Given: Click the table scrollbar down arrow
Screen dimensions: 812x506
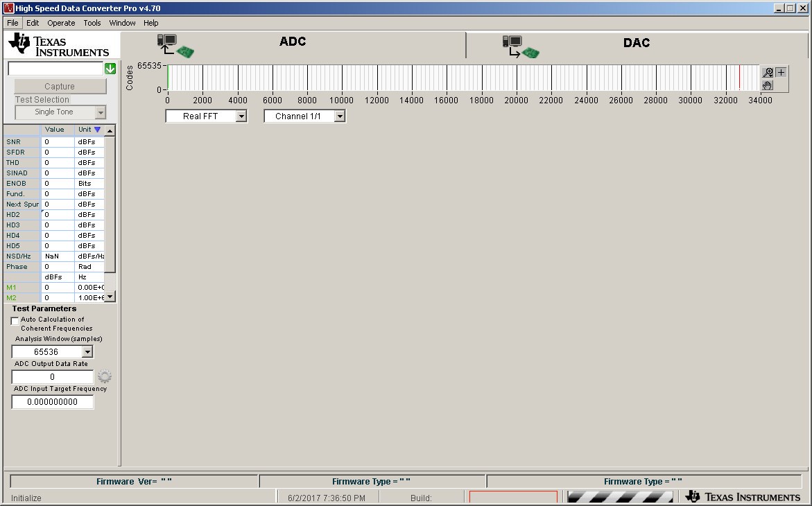Looking at the screenshot, I should click(x=110, y=297).
